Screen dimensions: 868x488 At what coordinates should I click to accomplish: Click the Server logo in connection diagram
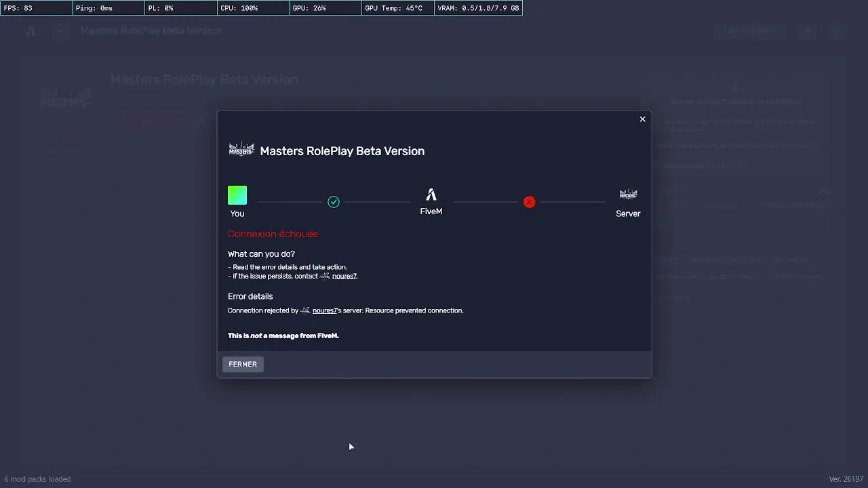629,195
